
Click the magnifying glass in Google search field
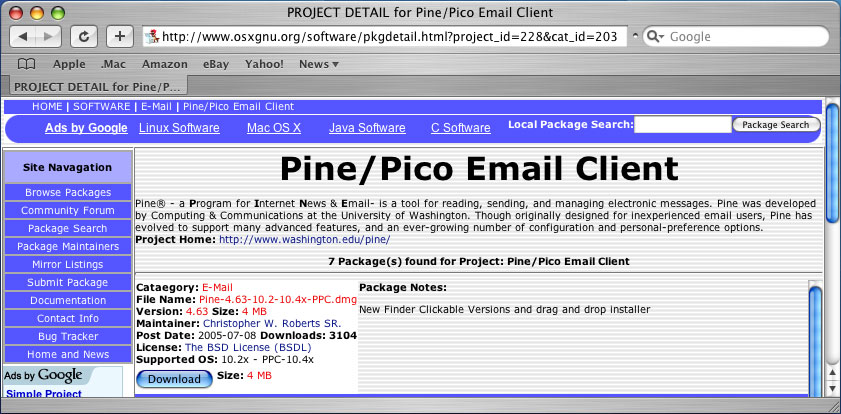tap(655, 37)
